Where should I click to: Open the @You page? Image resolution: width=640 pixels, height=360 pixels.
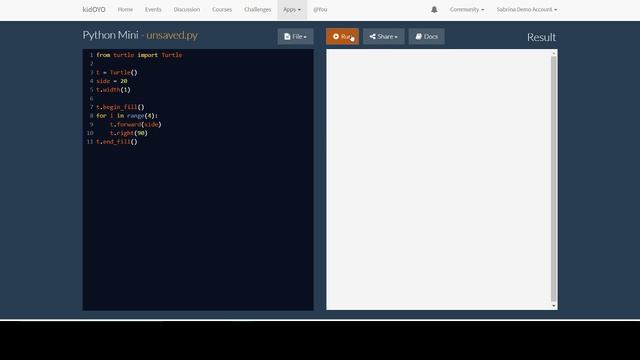tap(320, 9)
